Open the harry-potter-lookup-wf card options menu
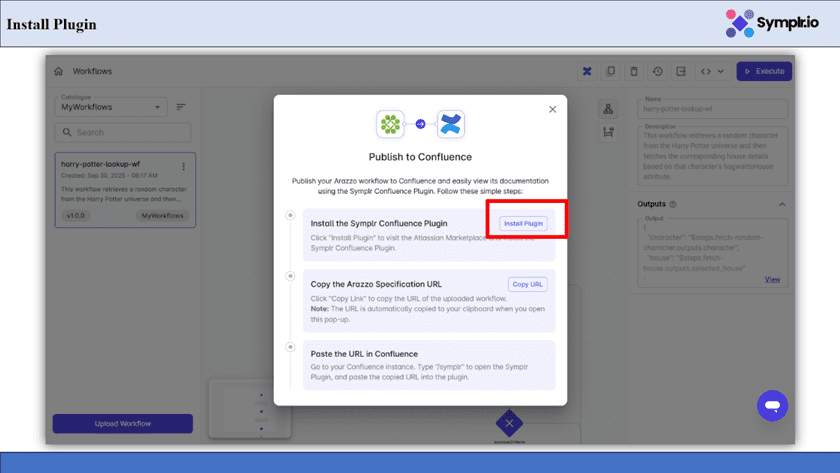The width and height of the screenshot is (840, 473). 183,166
